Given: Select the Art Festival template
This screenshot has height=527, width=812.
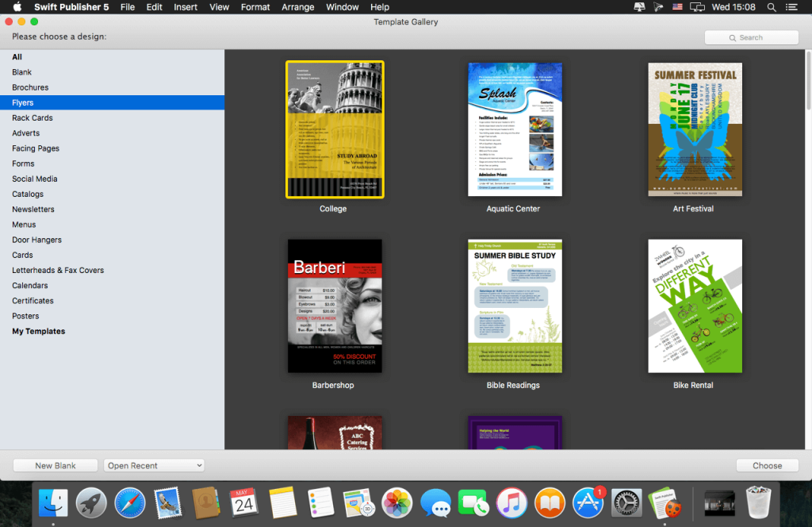Looking at the screenshot, I should pos(695,129).
